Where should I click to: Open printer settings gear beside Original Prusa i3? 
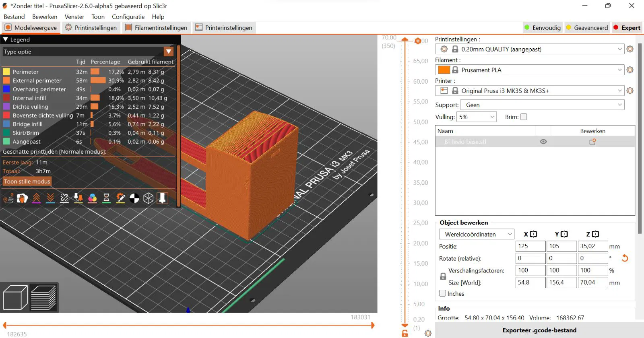pyautogui.click(x=630, y=91)
